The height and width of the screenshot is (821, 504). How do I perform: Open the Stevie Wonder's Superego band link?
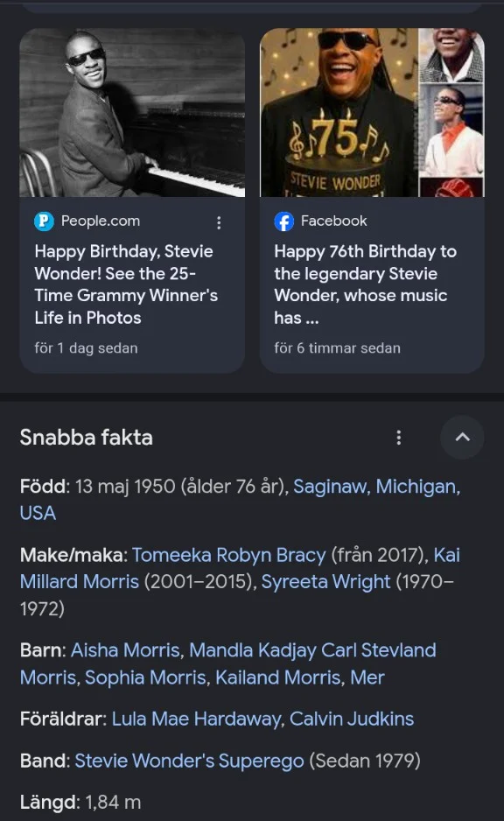(x=189, y=761)
